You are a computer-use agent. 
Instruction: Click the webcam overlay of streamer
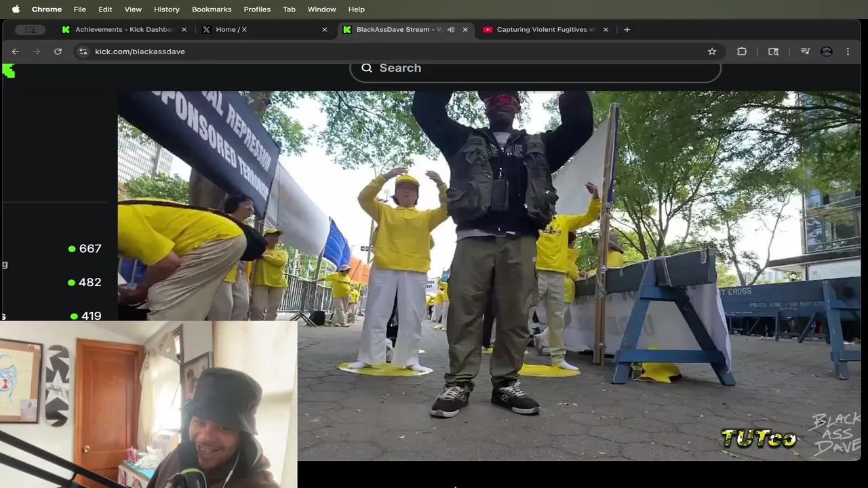click(149, 404)
